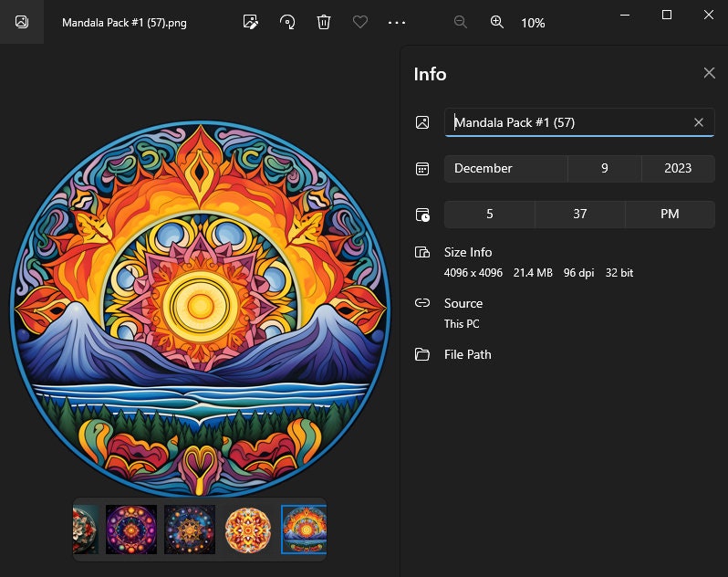Clear the filename field with its X
The height and width of the screenshot is (577, 728).
698,122
